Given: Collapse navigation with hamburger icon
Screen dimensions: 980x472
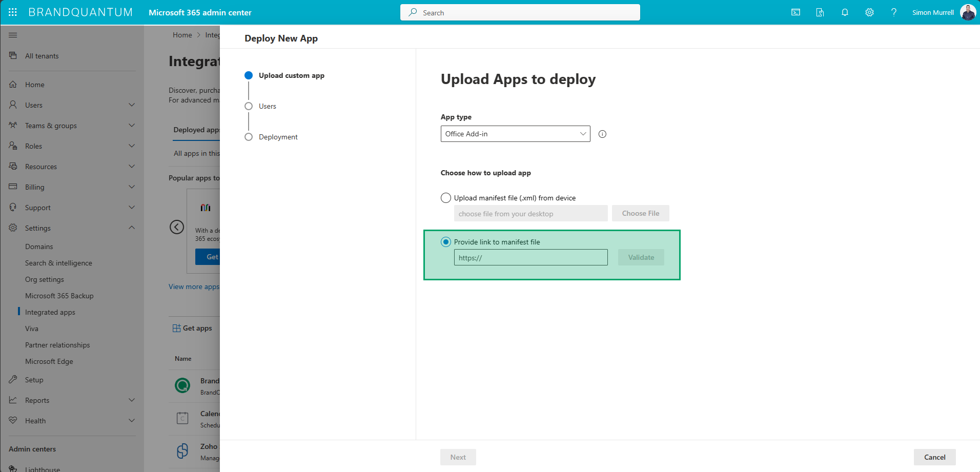Looking at the screenshot, I should pyautogui.click(x=13, y=35).
